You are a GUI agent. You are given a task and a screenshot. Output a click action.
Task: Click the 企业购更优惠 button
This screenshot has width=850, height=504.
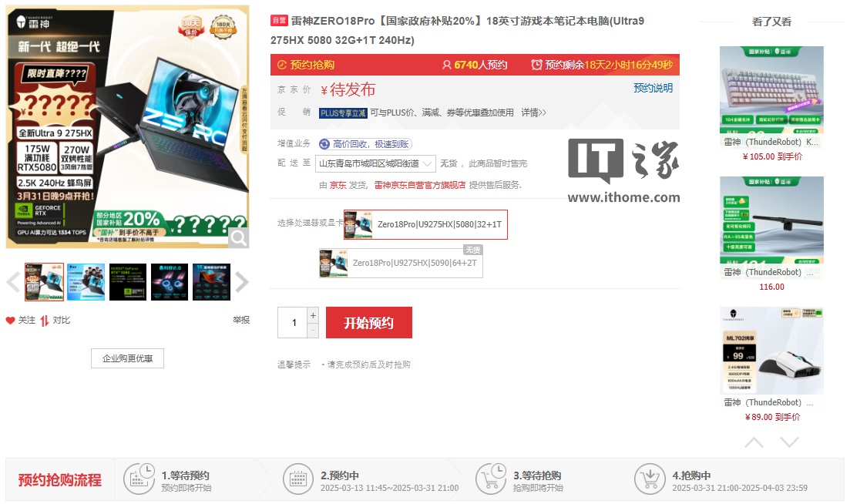pyautogui.click(x=127, y=358)
